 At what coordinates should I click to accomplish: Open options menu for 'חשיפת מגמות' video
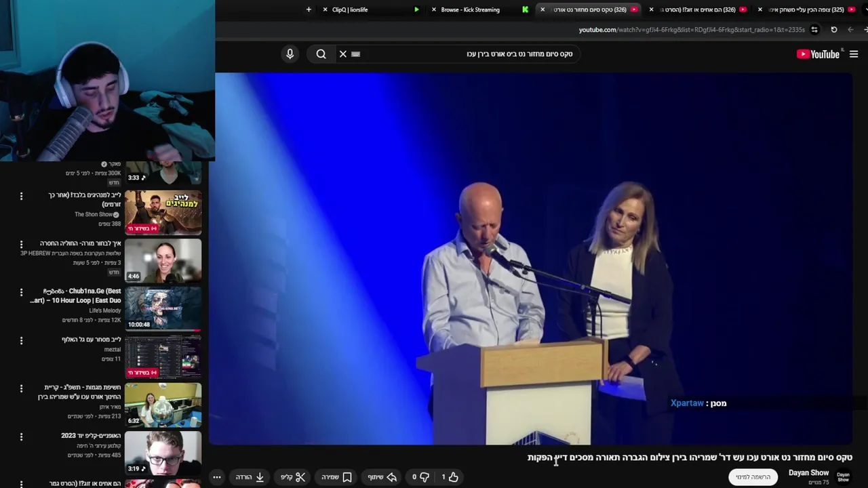(x=21, y=388)
